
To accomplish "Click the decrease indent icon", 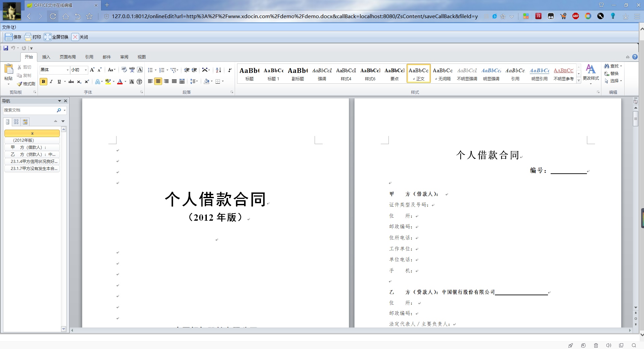I will (187, 70).
